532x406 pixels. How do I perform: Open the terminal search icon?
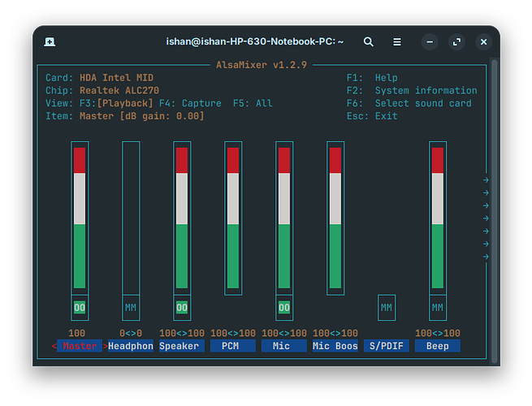(369, 41)
